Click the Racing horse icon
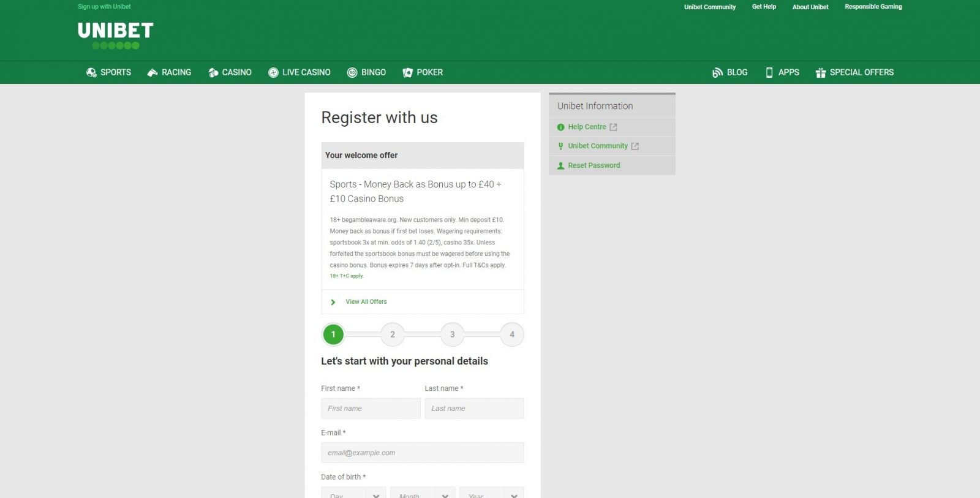 [153, 73]
